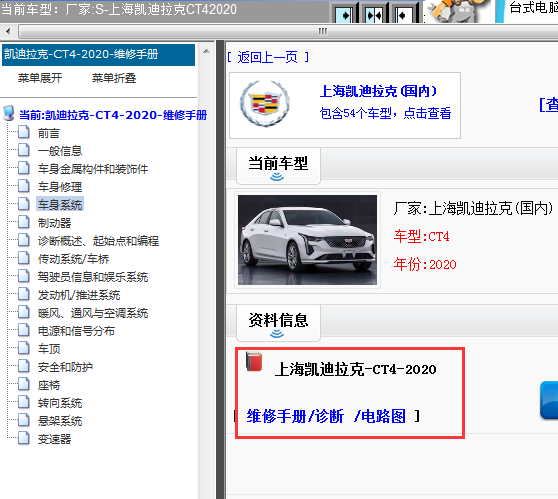Open the 一般信息 tree item

[x=60, y=151]
